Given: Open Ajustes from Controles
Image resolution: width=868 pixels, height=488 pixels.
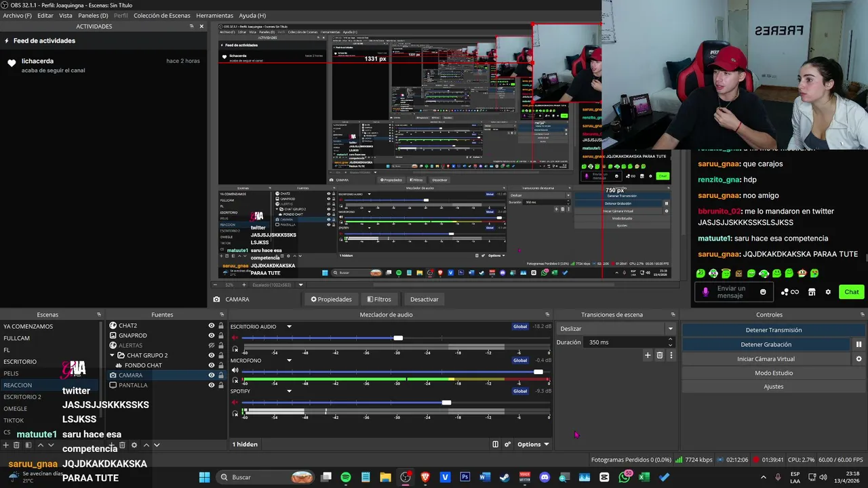Looking at the screenshot, I should (x=774, y=387).
